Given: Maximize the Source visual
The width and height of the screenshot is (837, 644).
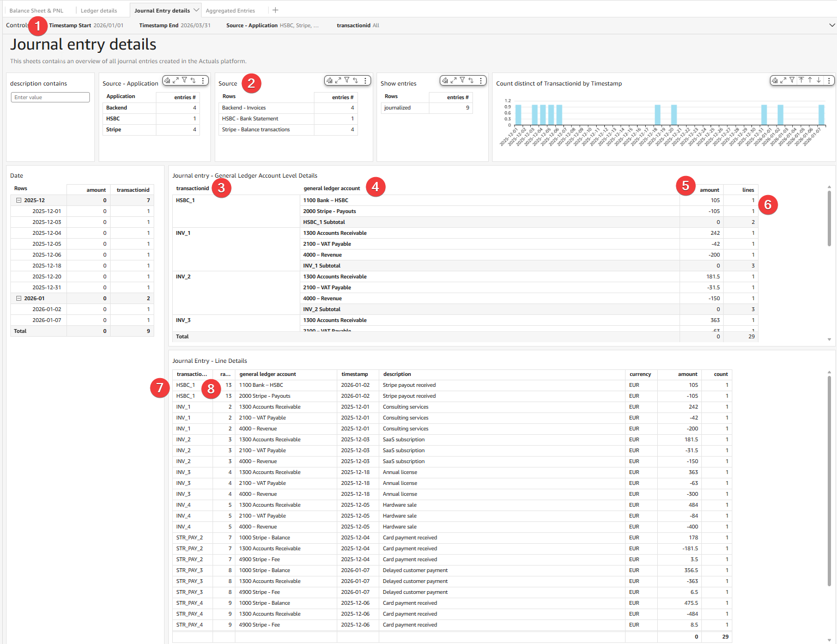Looking at the screenshot, I should click(338, 80).
